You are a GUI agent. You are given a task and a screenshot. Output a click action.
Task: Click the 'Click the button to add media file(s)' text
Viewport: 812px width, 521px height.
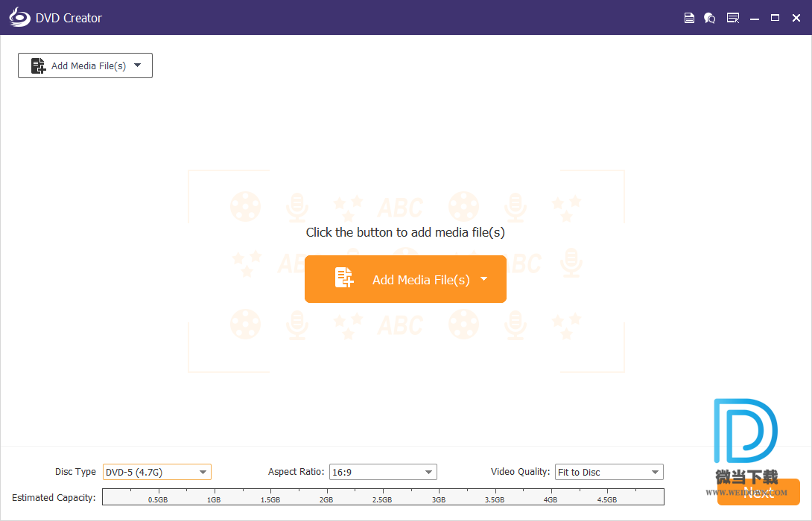coord(405,232)
